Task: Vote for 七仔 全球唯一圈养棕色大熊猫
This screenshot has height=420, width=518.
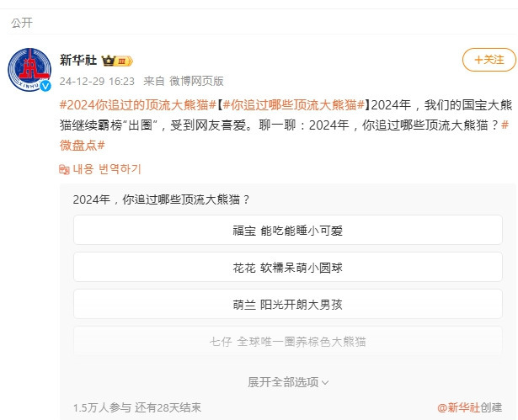Action: coord(288,341)
